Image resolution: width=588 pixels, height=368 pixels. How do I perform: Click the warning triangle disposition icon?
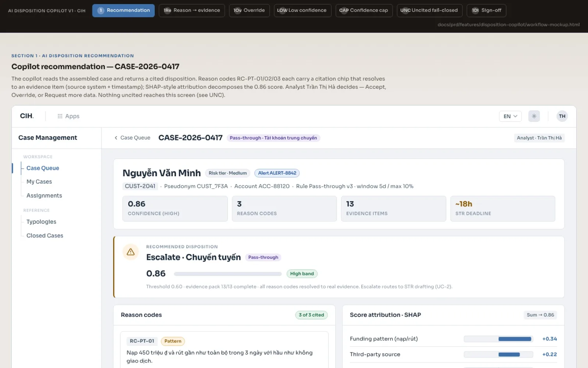130,252
